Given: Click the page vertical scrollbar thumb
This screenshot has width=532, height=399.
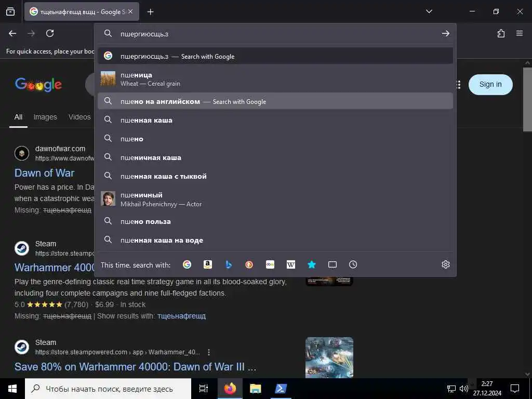Looking at the screenshot, I should click(527, 99).
